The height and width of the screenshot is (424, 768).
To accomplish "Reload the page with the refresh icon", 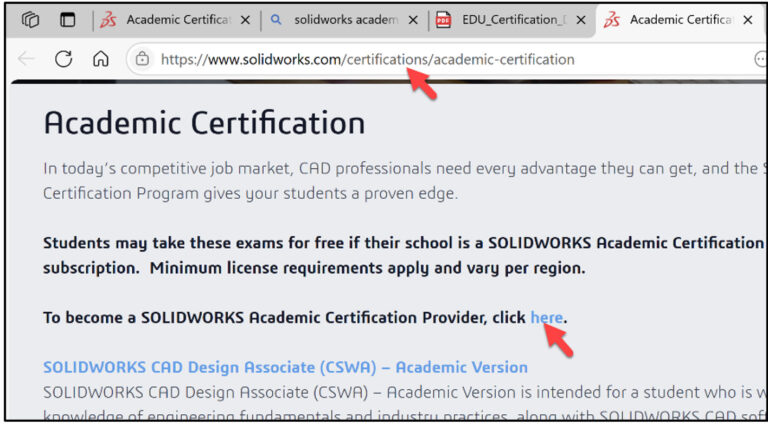I will coord(64,59).
